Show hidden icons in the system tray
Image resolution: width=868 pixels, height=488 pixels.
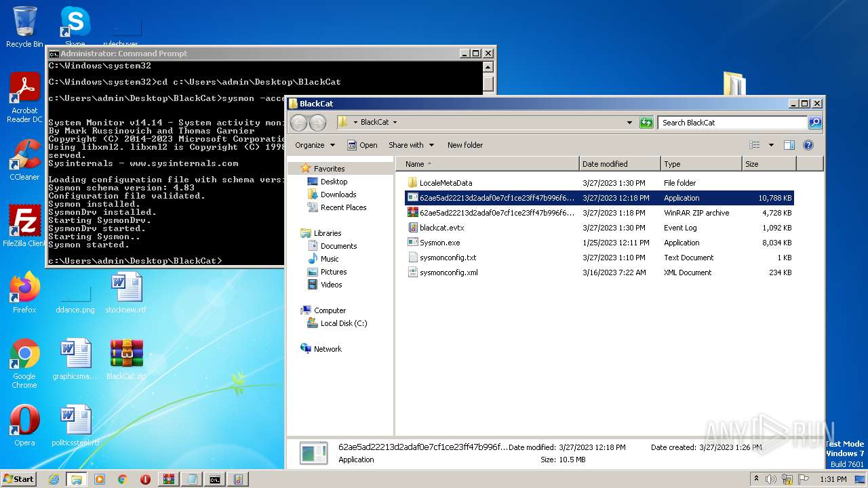[x=757, y=479]
